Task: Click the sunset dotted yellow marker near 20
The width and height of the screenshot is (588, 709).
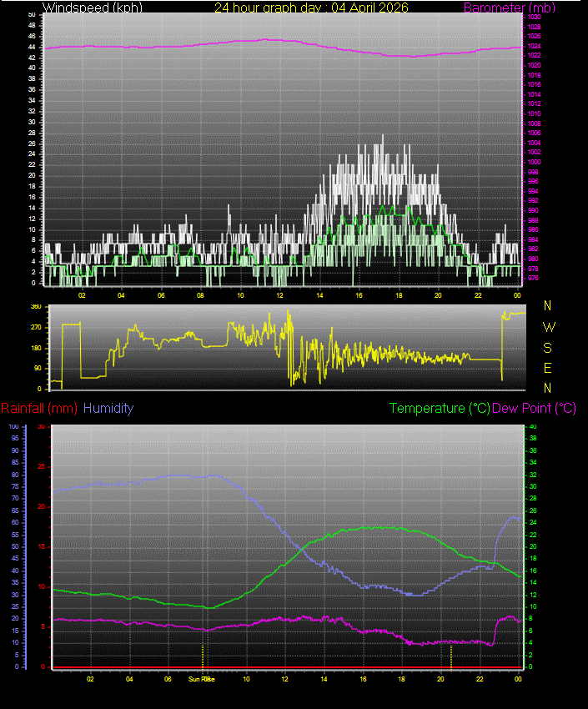Action: pos(451,656)
